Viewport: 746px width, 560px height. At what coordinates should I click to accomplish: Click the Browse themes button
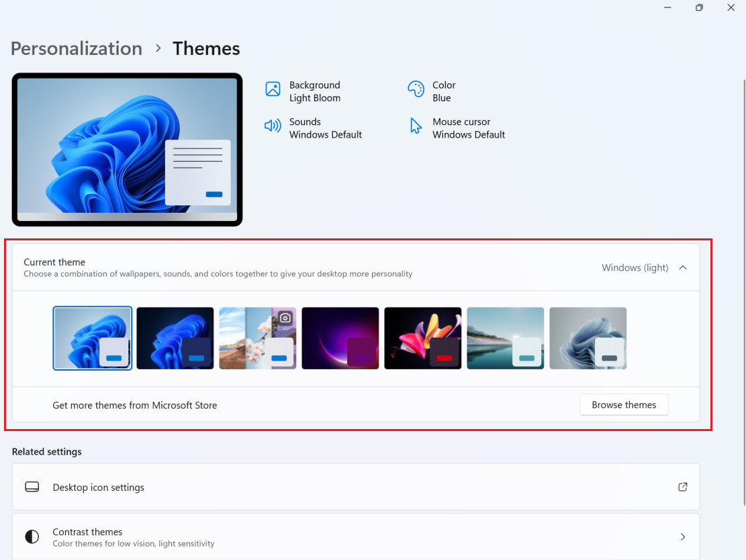(624, 405)
